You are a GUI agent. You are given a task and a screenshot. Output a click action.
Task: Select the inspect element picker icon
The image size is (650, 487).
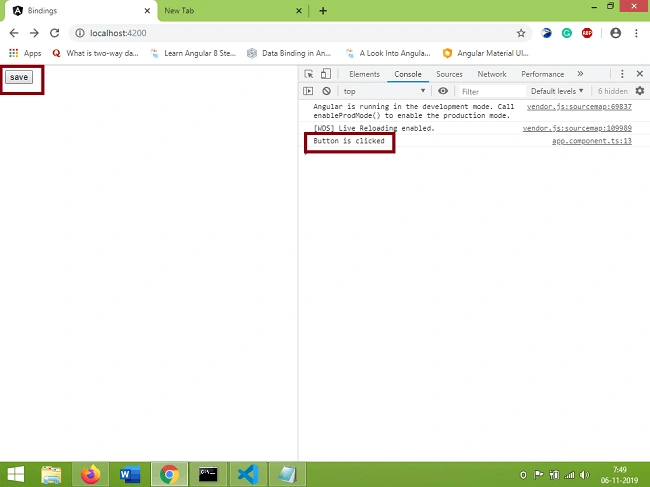[x=308, y=74]
